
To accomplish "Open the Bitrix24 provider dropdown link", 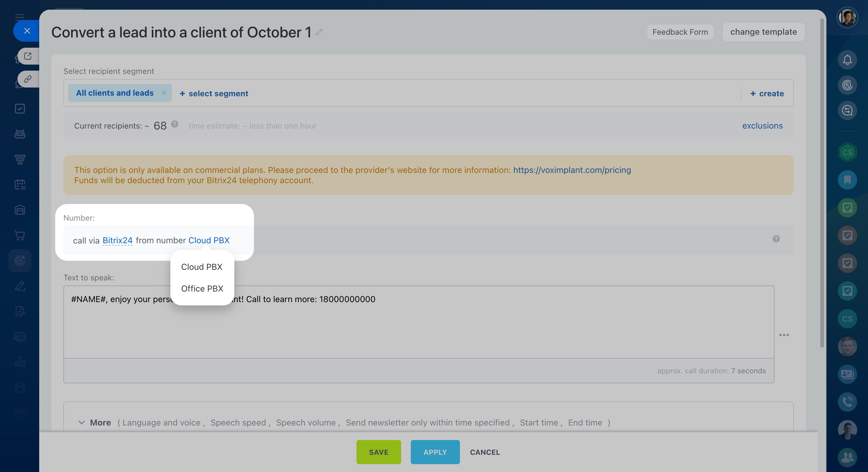I will (x=117, y=241).
